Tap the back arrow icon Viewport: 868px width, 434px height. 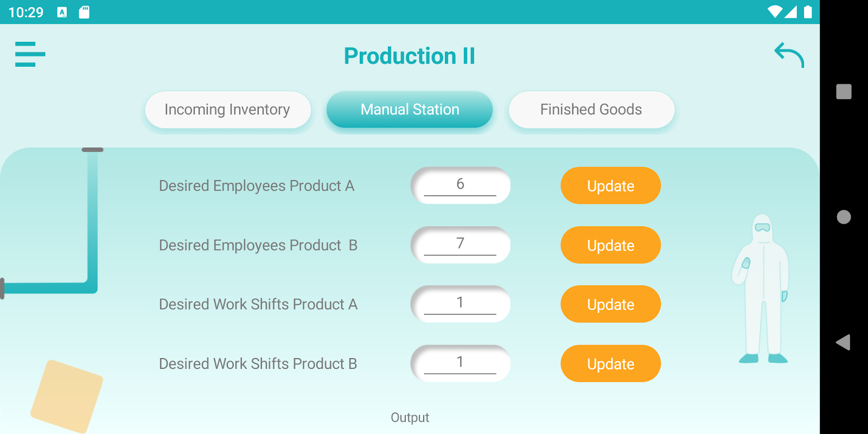(x=789, y=55)
